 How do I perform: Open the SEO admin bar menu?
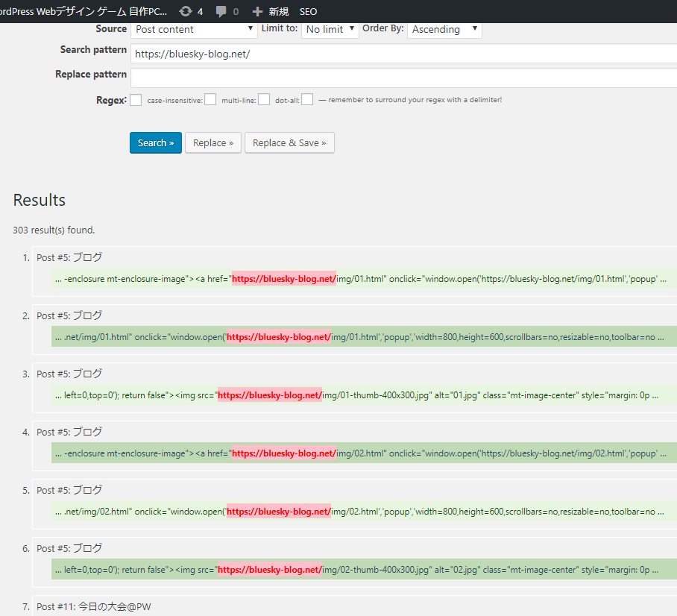tap(308, 12)
